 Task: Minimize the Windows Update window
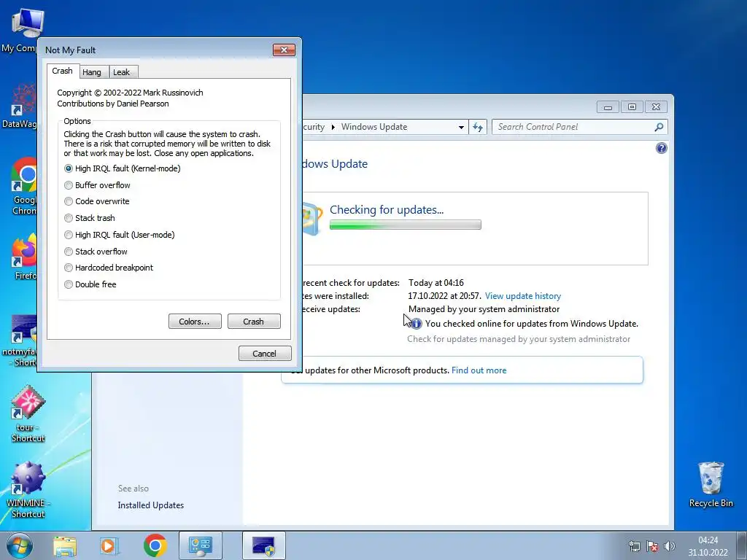click(608, 106)
